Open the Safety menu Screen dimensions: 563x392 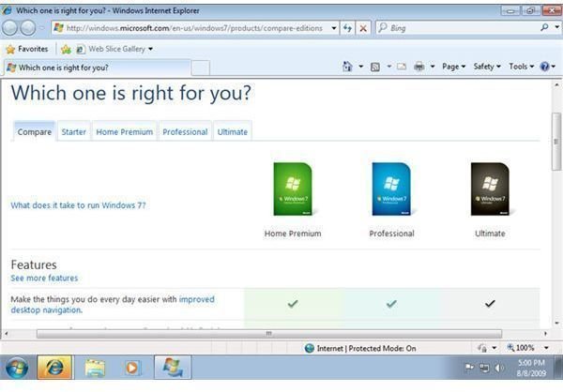487,67
